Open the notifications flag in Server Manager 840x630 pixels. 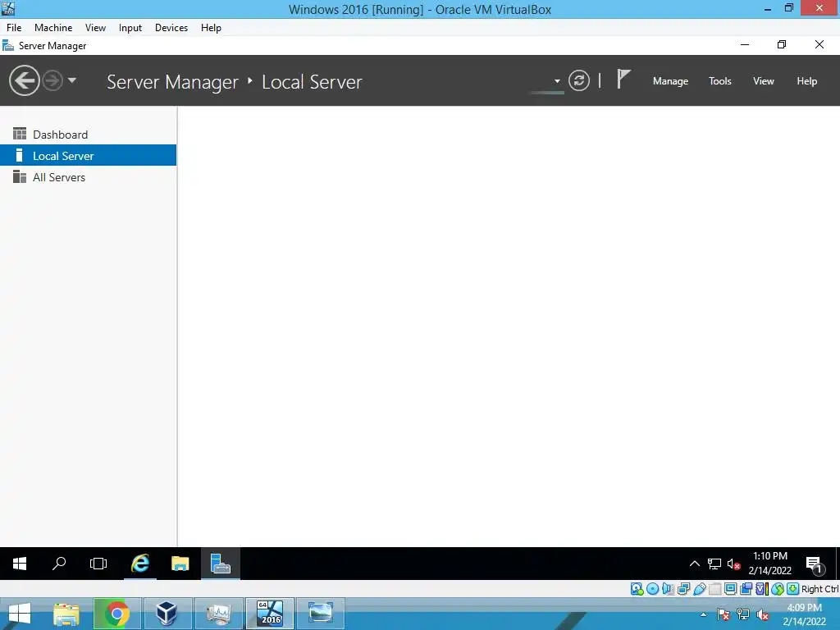tap(623, 80)
